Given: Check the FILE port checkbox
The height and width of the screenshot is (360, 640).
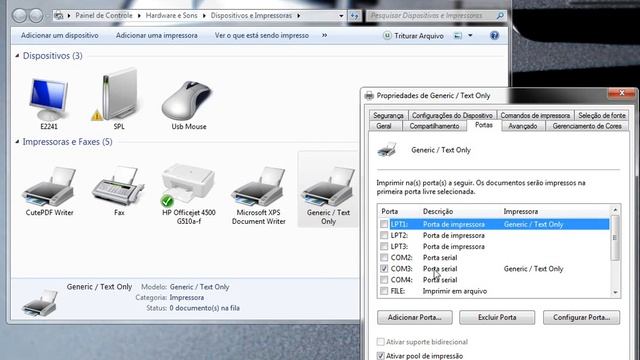Looking at the screenshot, I should pyautogui.click(x=384, y=291).
